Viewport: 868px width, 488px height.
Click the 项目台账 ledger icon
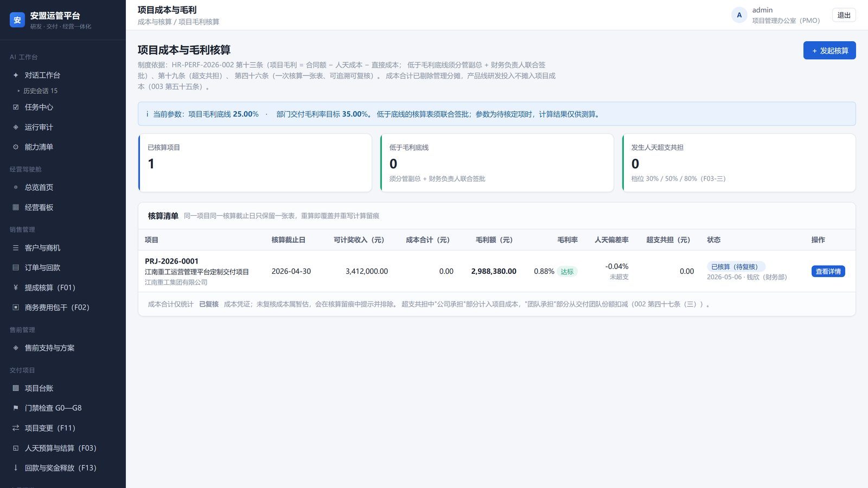pos(16,388)
